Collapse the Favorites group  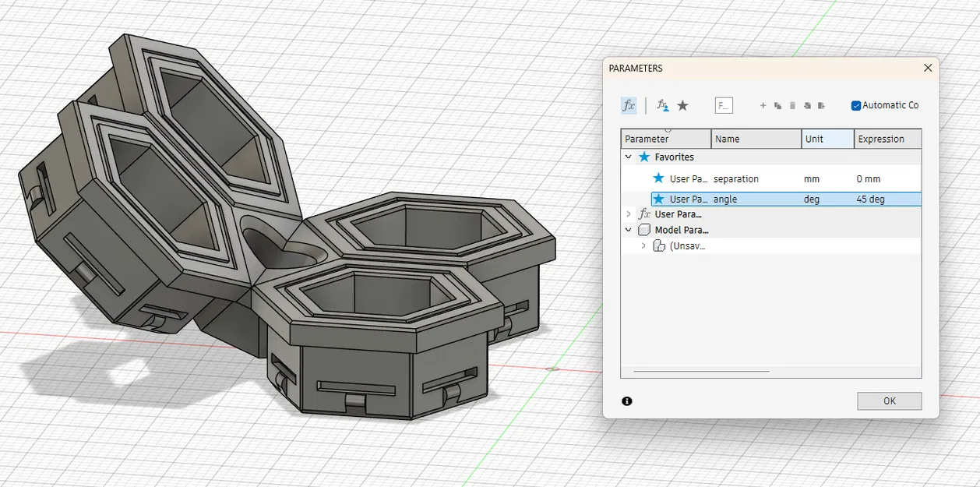tap(628, 157)
